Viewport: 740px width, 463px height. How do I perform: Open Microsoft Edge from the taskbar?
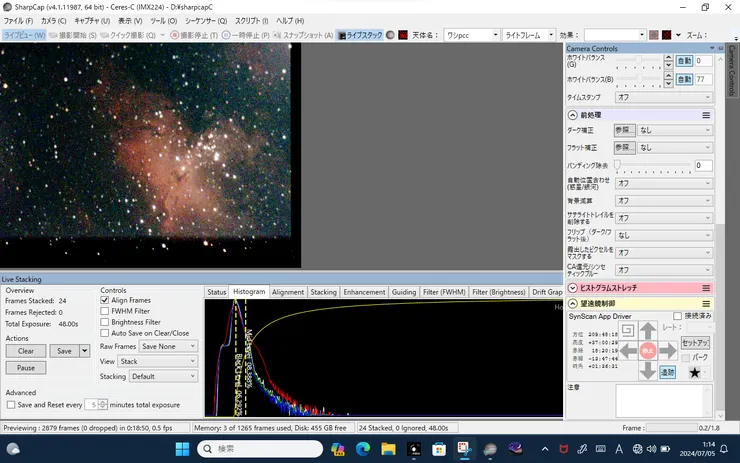tap(363, 449)
